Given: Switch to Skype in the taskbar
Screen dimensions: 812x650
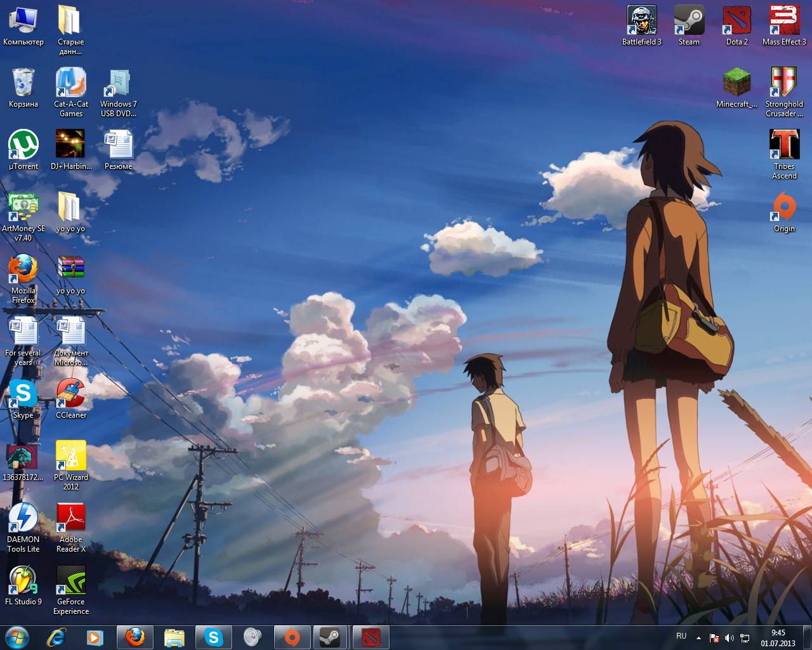Looking at the screenshot, I should click(x=214, y=637).
